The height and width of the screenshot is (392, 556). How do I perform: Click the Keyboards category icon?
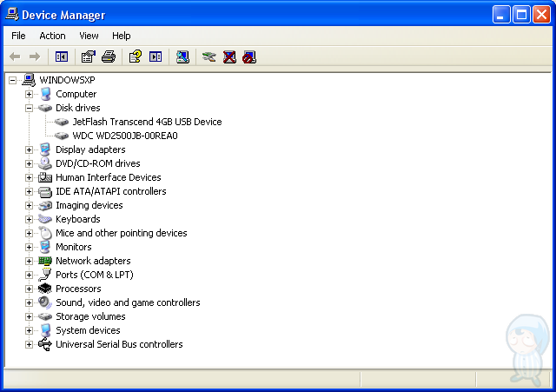[x=45, y=219]
